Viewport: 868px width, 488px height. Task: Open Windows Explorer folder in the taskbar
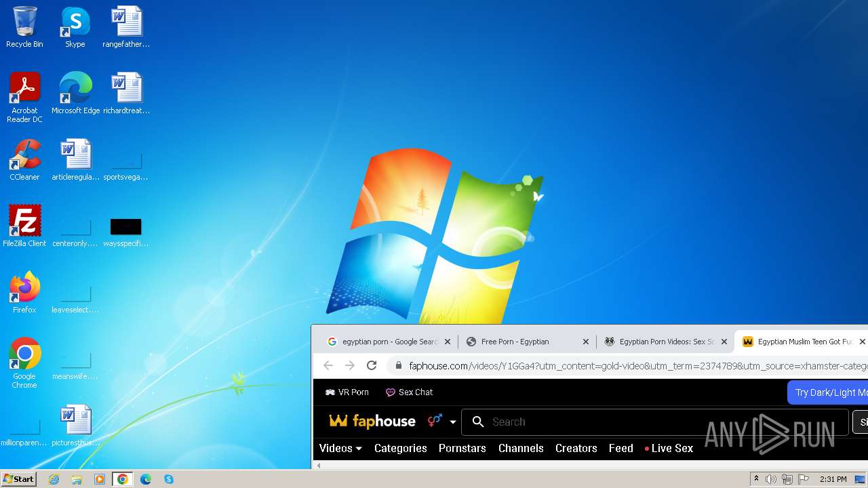[x=77, y=479]
